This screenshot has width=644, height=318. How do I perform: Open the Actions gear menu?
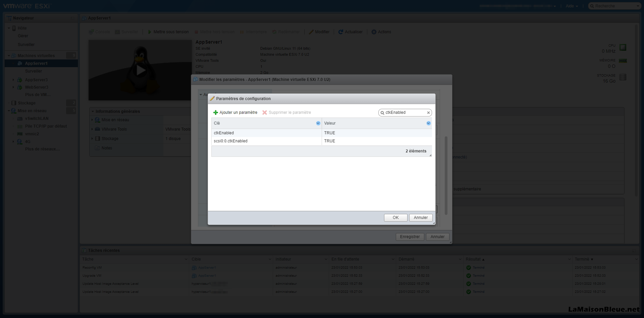pos(381,32)
